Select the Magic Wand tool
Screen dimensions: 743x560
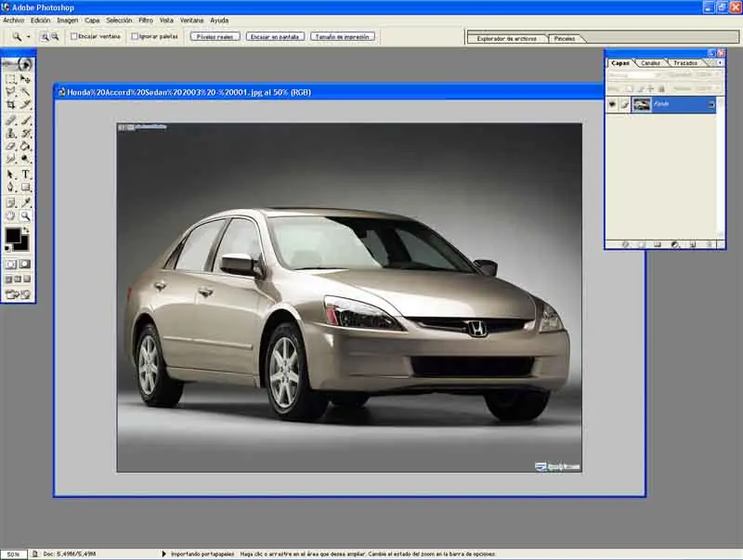pyautogui.click(x=26, y=91)
